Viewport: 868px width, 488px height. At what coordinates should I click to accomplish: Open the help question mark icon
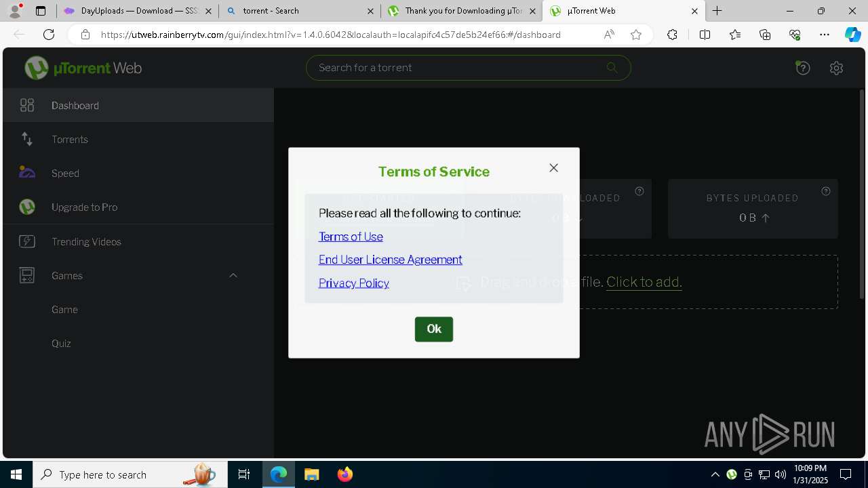coord(803,68)
